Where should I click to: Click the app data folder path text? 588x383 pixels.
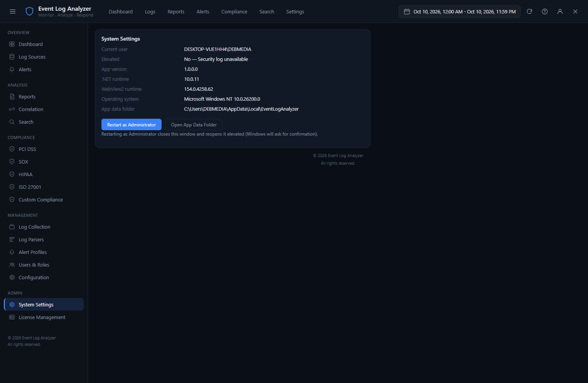(241, 109)
